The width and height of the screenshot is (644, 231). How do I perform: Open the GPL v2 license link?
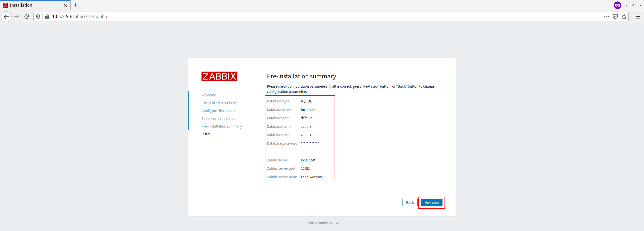(x=334, y=223)
